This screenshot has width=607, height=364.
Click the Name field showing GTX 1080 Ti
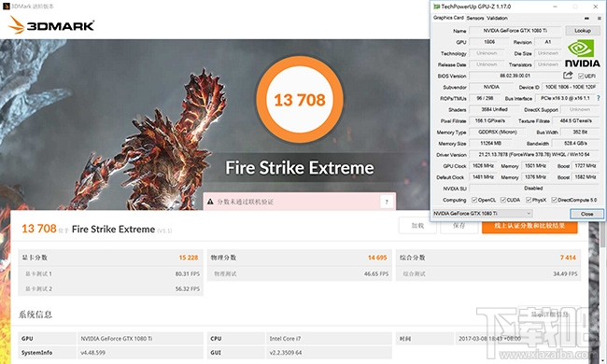tap(515, 31)
